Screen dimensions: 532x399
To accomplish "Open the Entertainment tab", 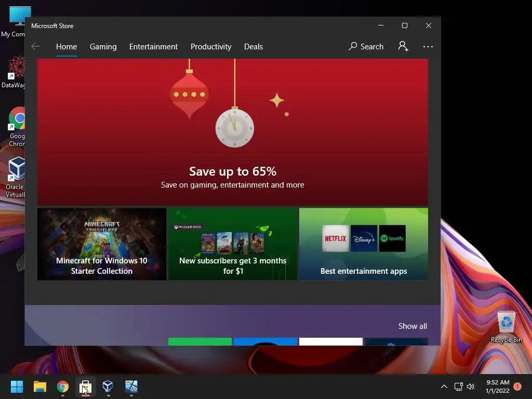I will pos(153,46).
